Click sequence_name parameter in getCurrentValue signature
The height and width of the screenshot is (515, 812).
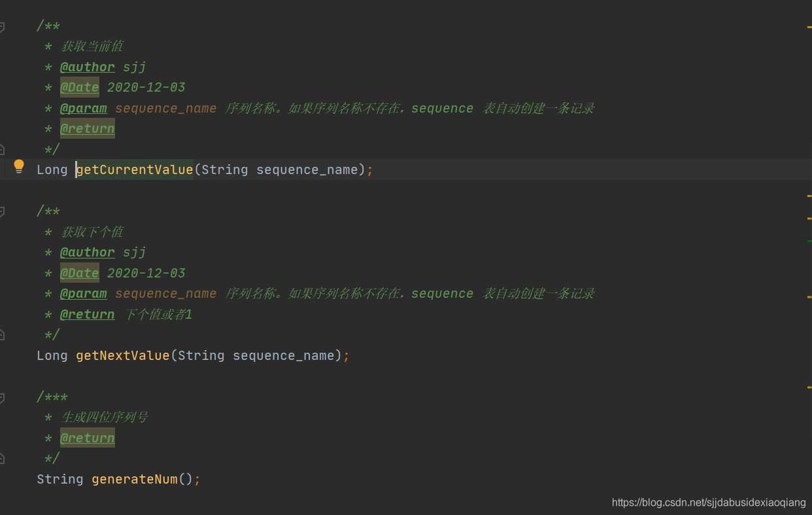[x=307, y=170]
